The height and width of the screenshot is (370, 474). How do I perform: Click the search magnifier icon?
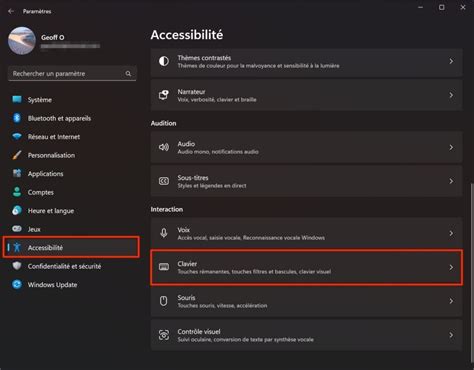[x=128, y=74]
